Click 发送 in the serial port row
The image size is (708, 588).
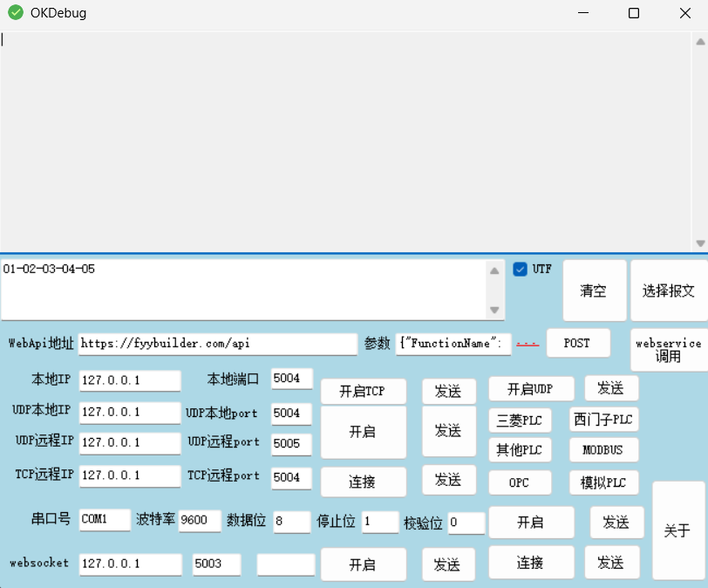point(616,523)
